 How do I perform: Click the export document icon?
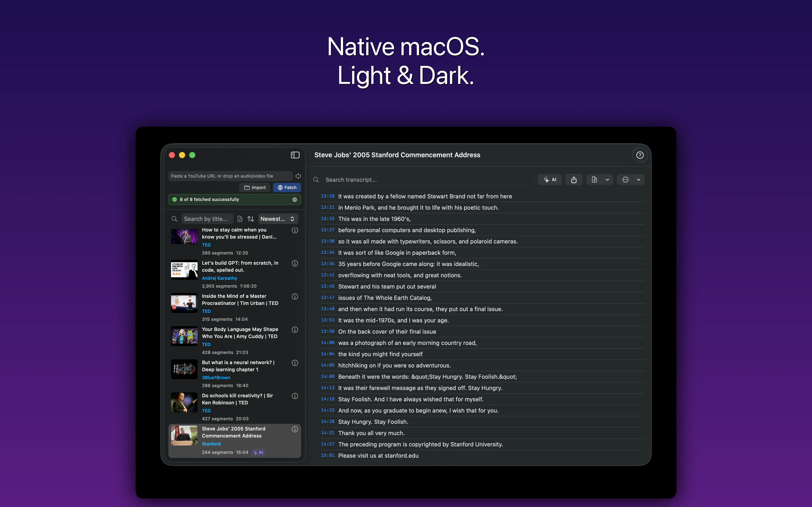594,180
